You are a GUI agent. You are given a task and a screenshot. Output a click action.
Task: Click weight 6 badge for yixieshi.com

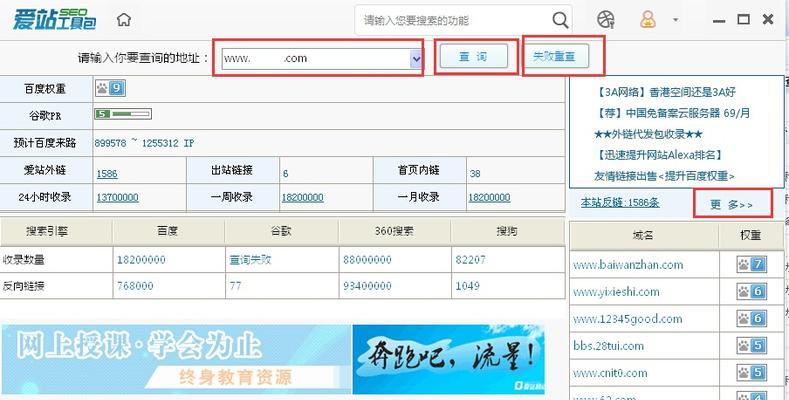(752, 291)
